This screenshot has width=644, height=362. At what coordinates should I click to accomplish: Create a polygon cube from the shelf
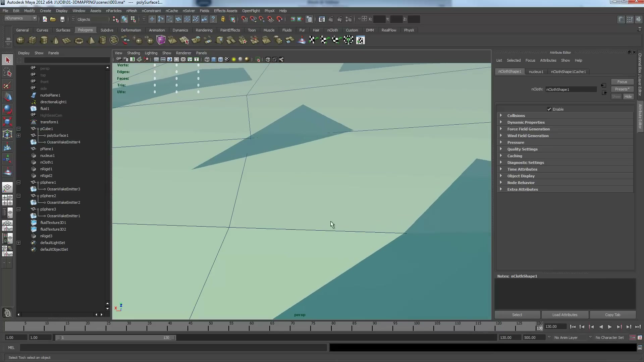(x=32, y=41)
